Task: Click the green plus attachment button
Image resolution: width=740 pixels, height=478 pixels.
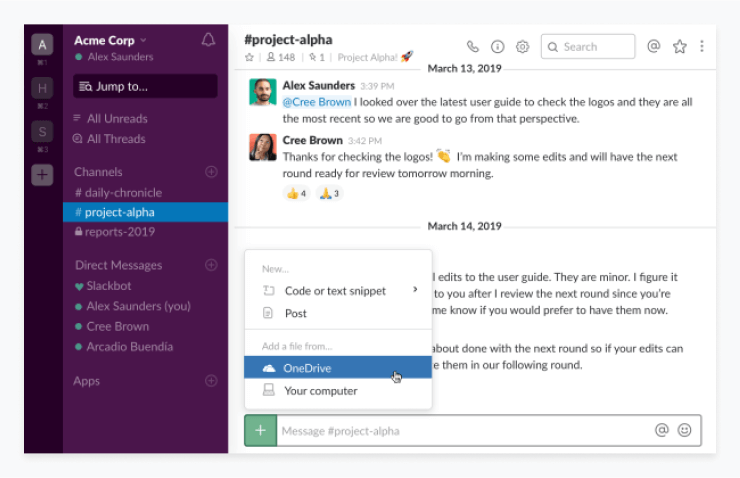Action: [261, 430]
